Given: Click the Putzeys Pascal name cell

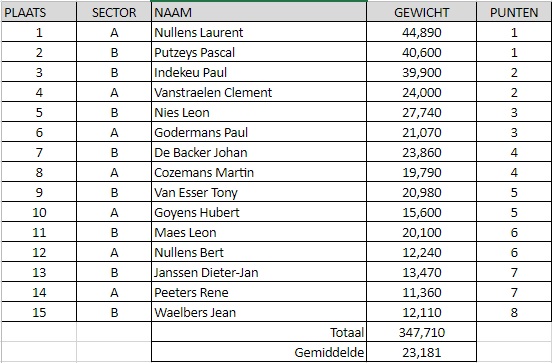Looking at the screenshot, I should [x=259, y=52].
